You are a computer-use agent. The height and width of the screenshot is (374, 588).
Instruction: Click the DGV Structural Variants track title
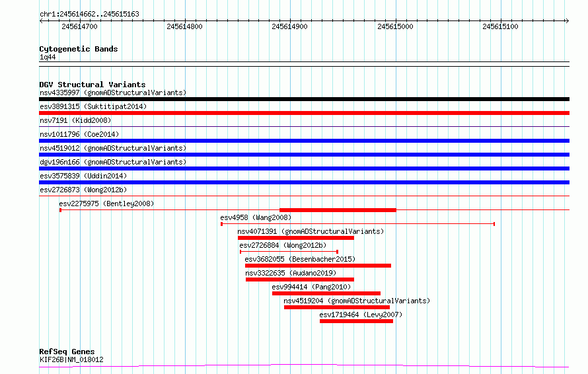click(92, 85)
